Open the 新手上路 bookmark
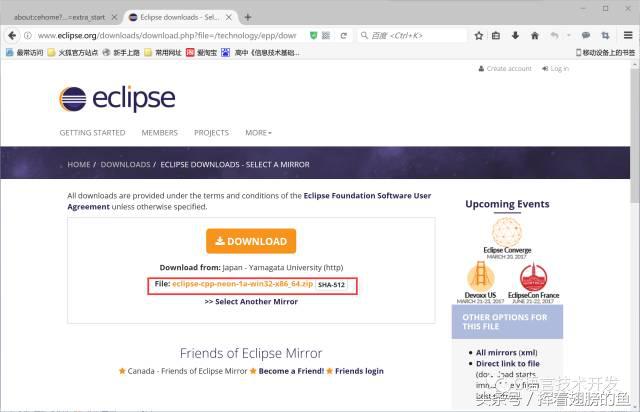 tap(121, 52)
